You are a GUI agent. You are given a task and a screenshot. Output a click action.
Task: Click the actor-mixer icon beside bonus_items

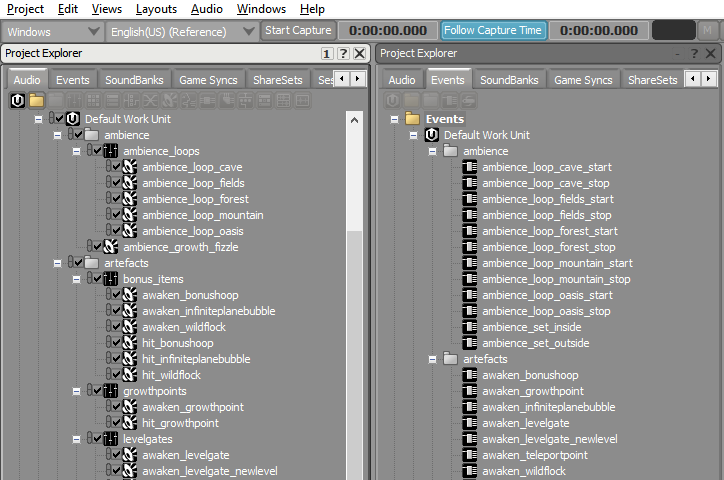click(x=111, y=279)
